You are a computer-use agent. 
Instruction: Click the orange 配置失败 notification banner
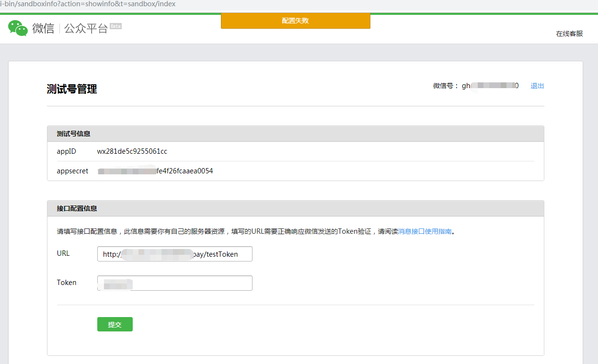coord(295,21)
